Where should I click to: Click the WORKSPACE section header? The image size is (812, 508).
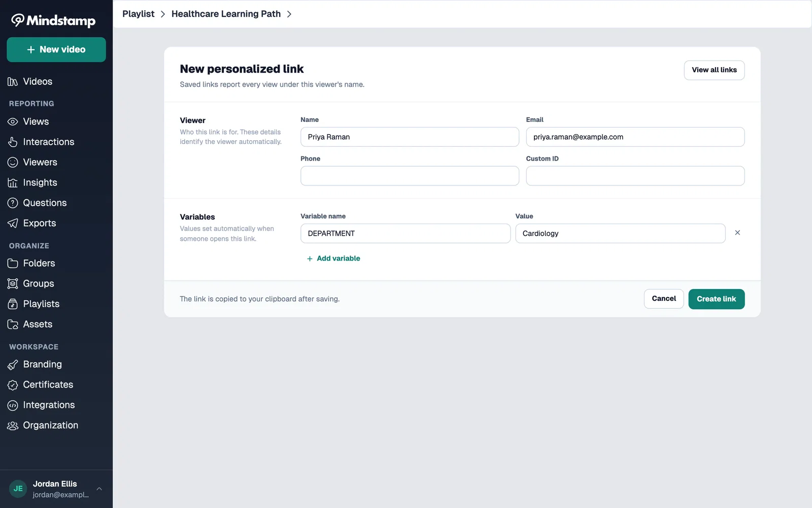coord(33,347)
